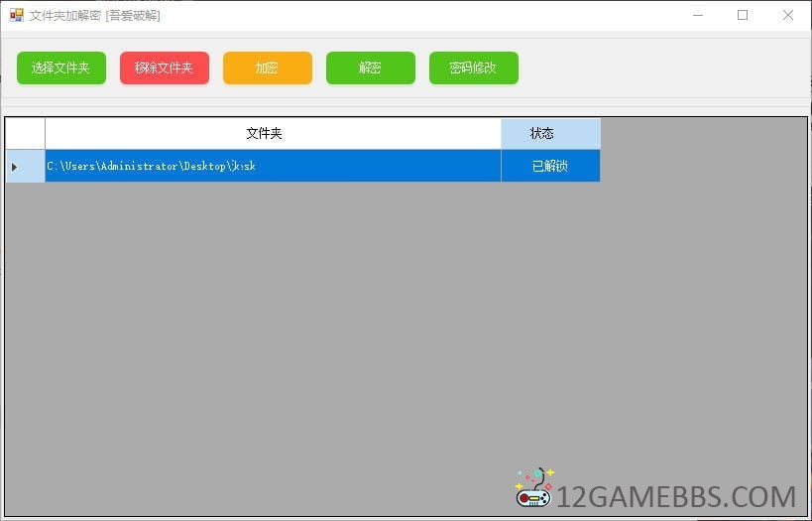Viewport: 812px width, 521px height.
Task: Open 密码修改 to change password
Action: 473,67
